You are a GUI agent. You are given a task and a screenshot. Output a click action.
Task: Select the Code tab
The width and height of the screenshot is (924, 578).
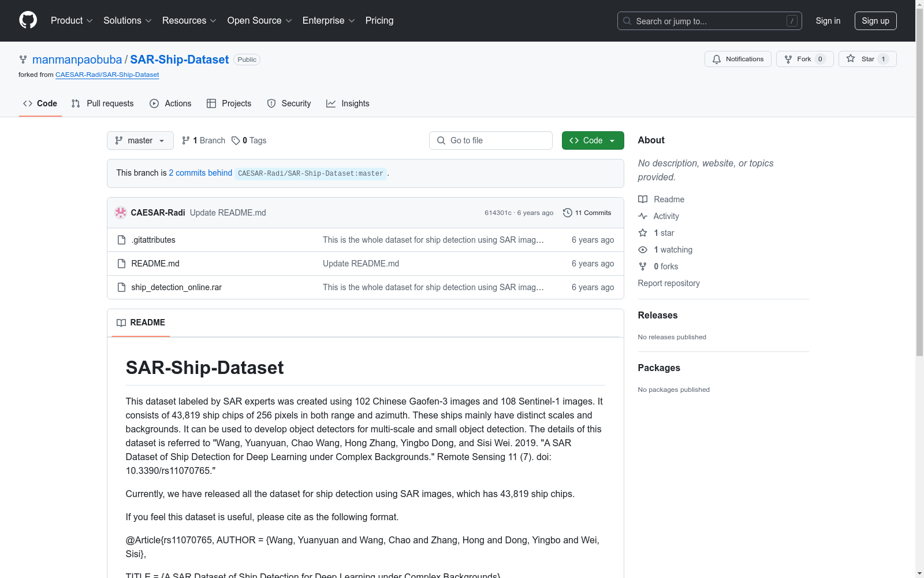coord(40,103)
